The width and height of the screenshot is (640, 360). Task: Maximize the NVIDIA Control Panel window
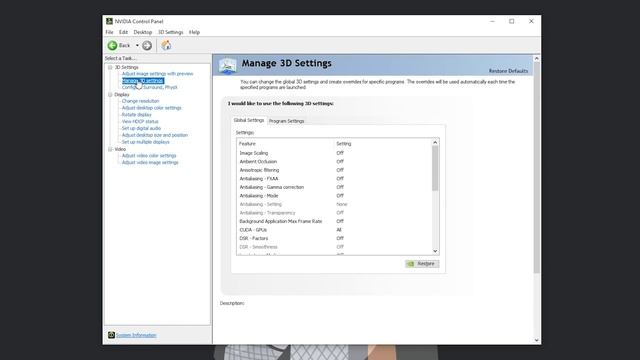[511, 21]
